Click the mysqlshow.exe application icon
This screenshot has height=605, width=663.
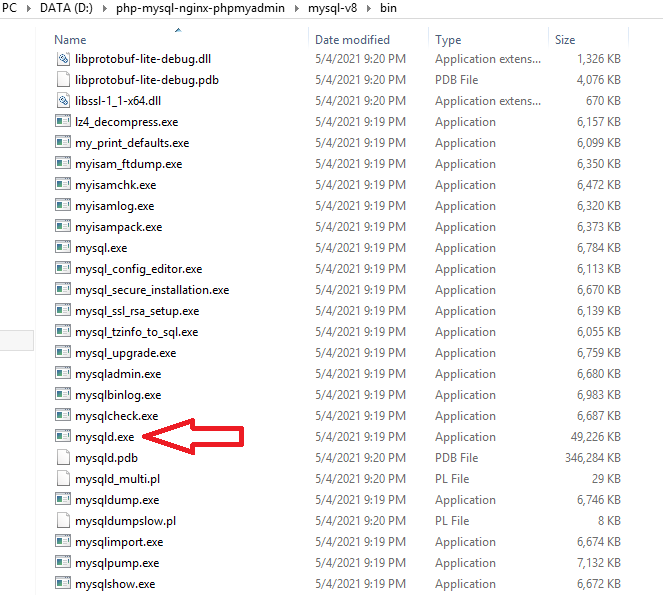[x=63, y=584]
